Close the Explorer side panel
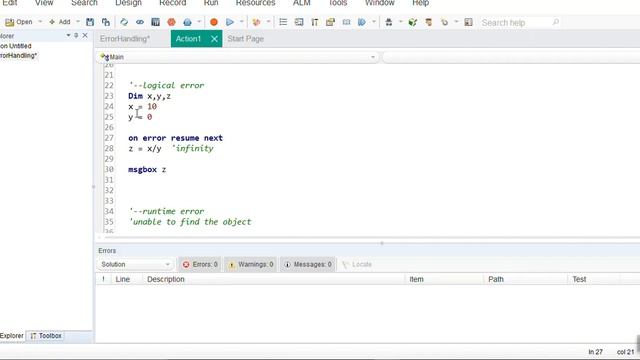The height and width of the screenshot is (360, 640). 85,36
